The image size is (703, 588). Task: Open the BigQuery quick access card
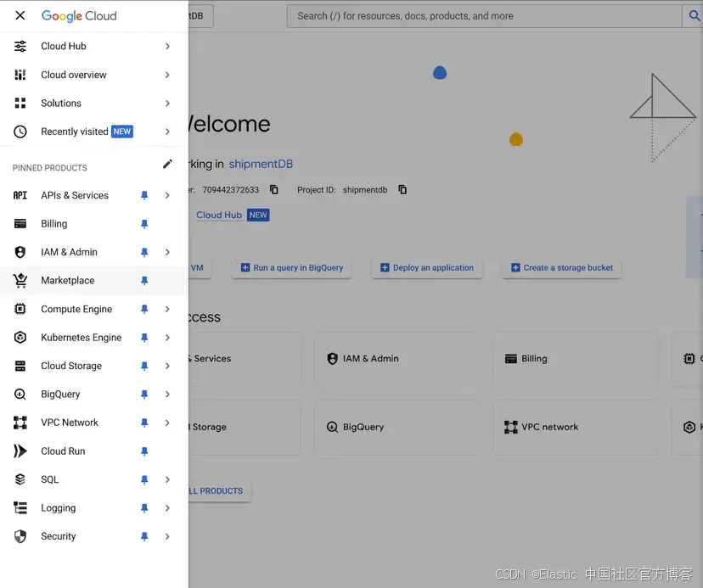click(397, 427)
